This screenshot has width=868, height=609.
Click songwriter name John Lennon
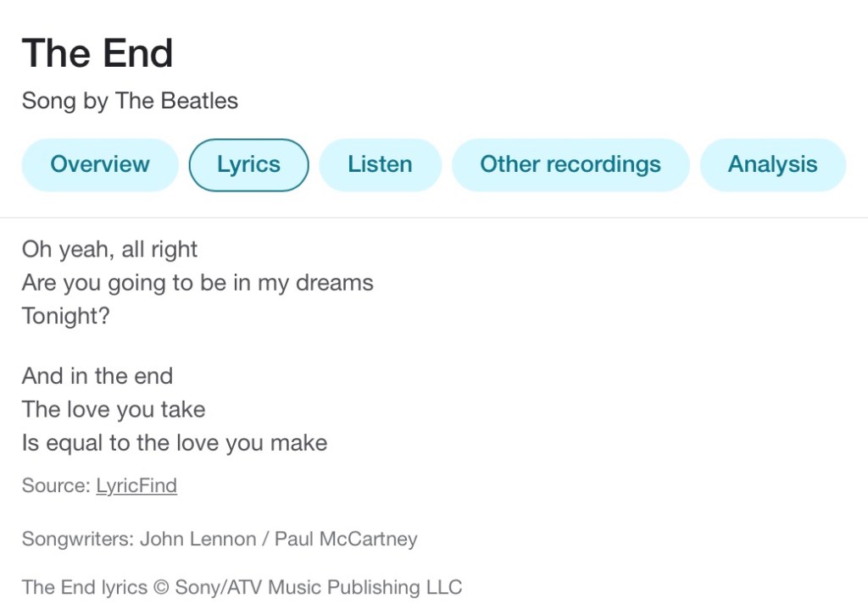point(198,540)
